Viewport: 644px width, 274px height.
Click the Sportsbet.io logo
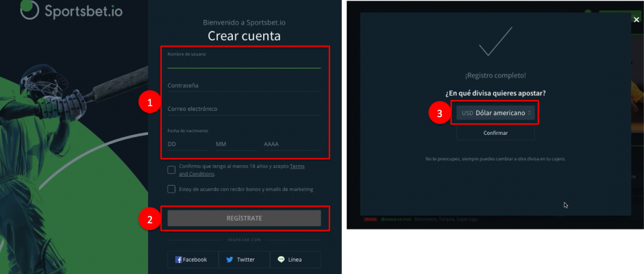tap(71, 10)
